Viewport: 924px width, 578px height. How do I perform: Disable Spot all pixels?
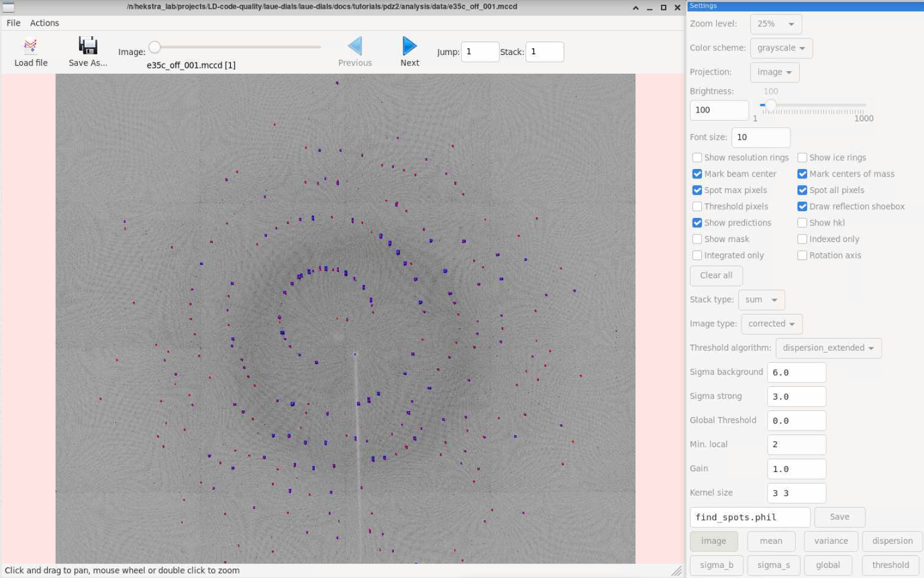click(803, 190)
